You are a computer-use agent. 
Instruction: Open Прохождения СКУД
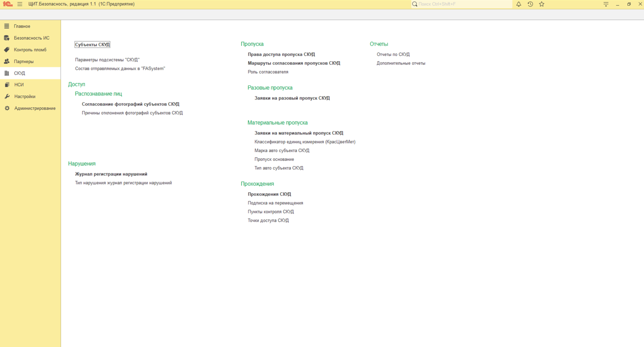[269, 194]
